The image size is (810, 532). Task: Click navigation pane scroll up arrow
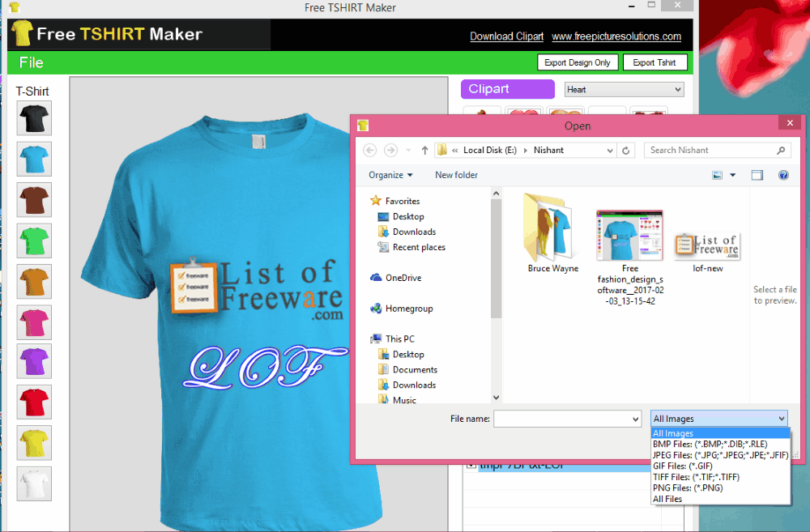point(496,194)
